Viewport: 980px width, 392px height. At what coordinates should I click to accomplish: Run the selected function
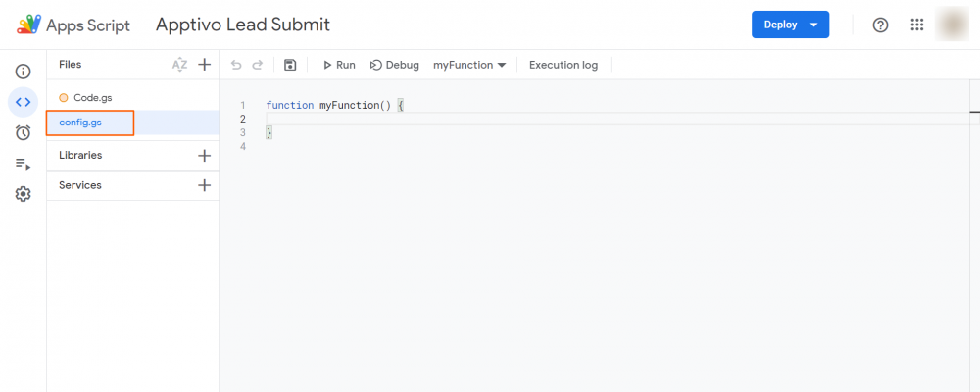pos(339,65)
